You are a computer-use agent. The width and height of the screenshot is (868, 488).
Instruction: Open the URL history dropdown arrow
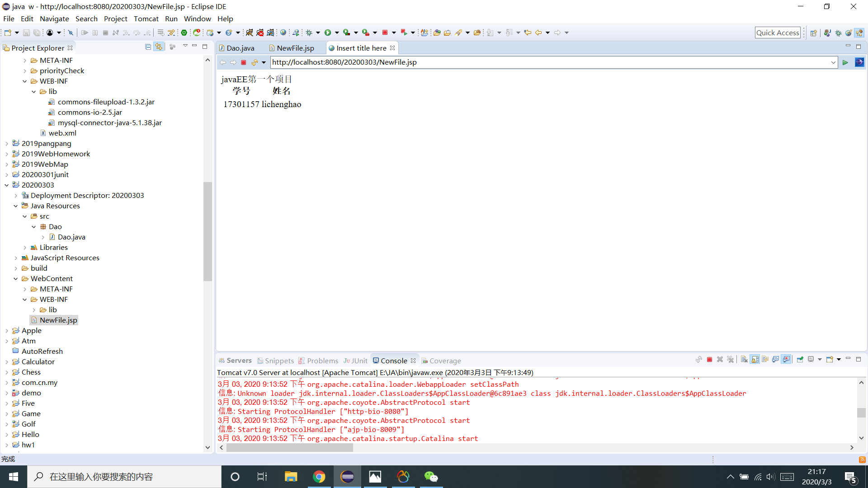(833, 62)
